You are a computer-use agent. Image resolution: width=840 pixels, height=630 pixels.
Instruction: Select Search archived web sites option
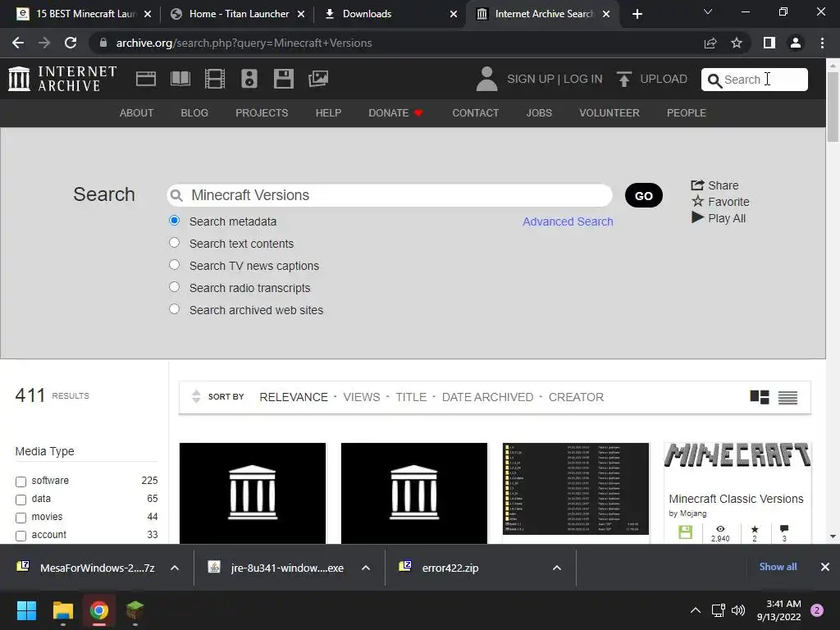click(174, 309)
